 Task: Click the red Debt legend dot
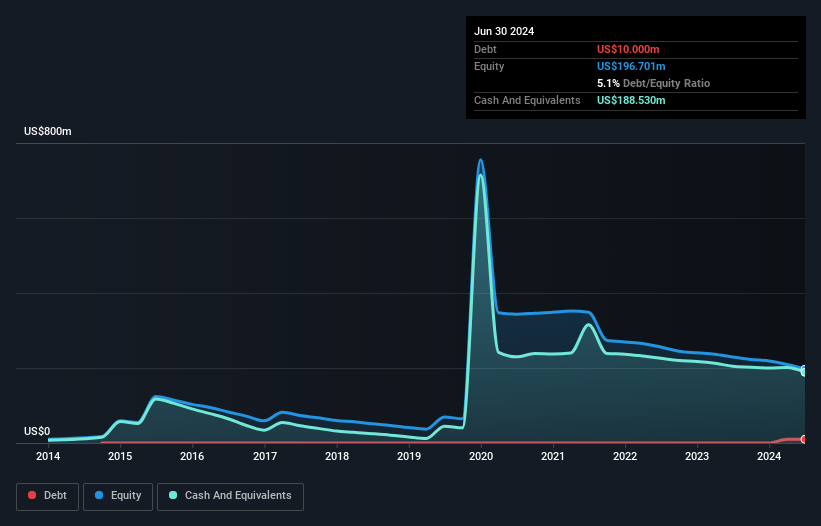(32, 495)
